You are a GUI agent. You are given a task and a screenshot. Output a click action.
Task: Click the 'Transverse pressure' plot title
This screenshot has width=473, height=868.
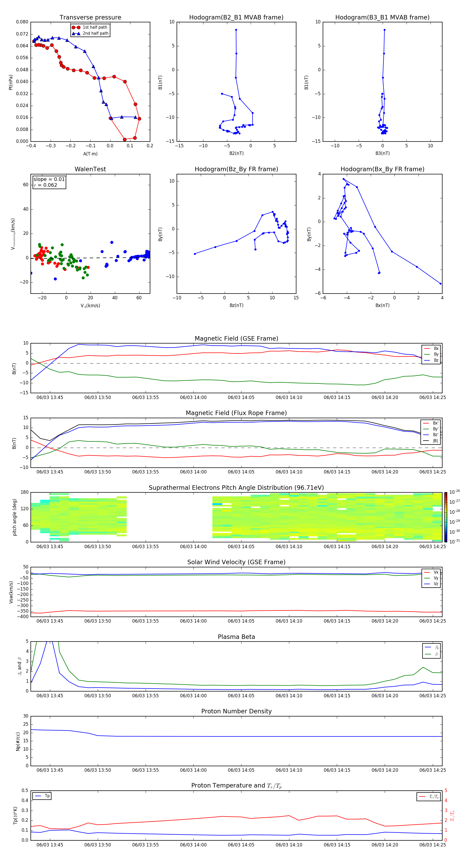(90, 18)
